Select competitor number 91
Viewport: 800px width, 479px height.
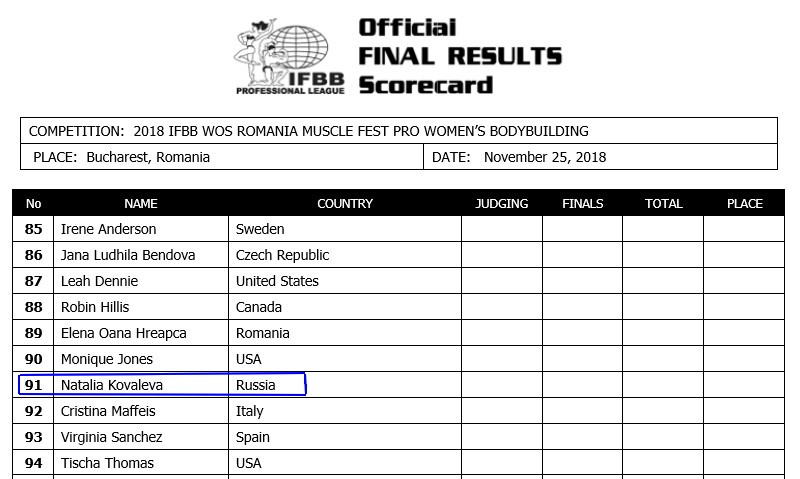pyautogui.click(x=33, y=385)
